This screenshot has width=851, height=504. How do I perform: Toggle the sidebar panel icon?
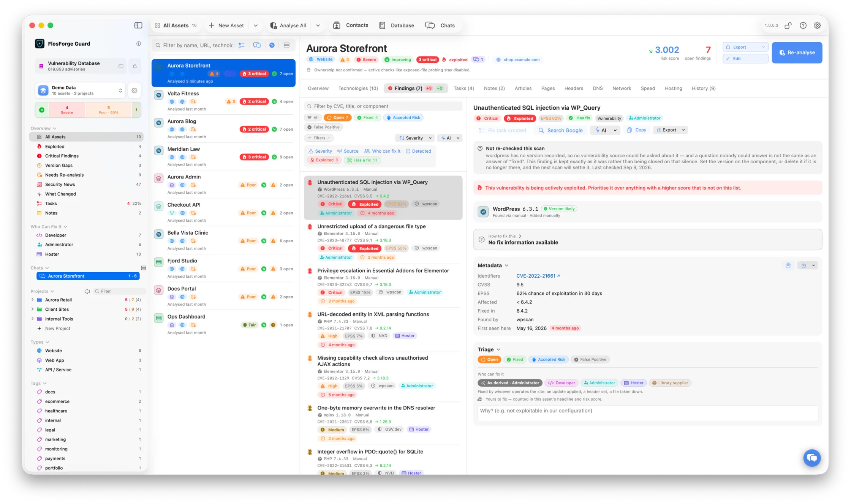tap(138, 25)
